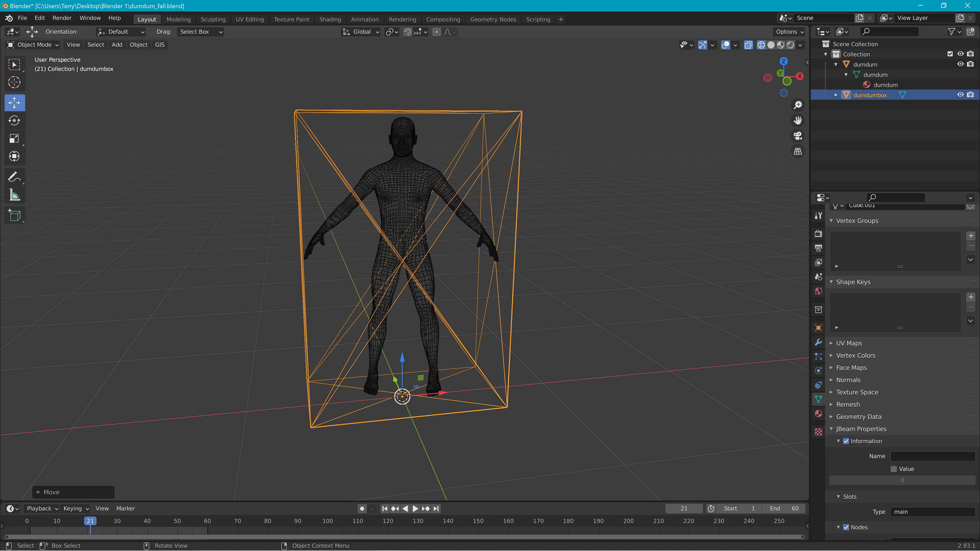The height and width of the screenshot is (551, 980).
Task: Select the Scale tool
Action: click(x=15, y=139)
